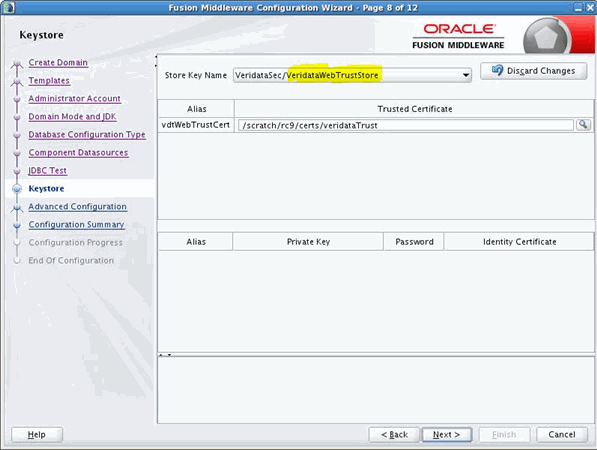Jump to Administrator Account step
Viewport: 597px width, 450px height.
(75, 98)
